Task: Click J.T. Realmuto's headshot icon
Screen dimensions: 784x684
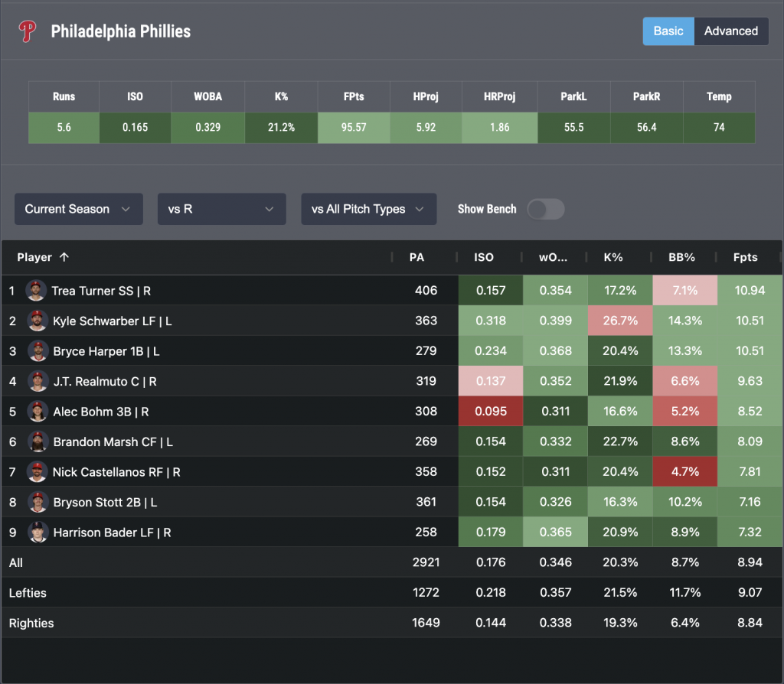Action: (38, 381)
